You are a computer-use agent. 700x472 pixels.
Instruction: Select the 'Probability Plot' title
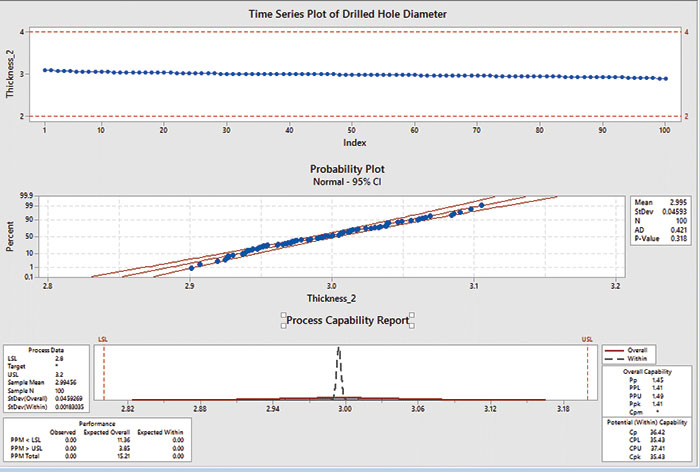(x=347, y=169)
